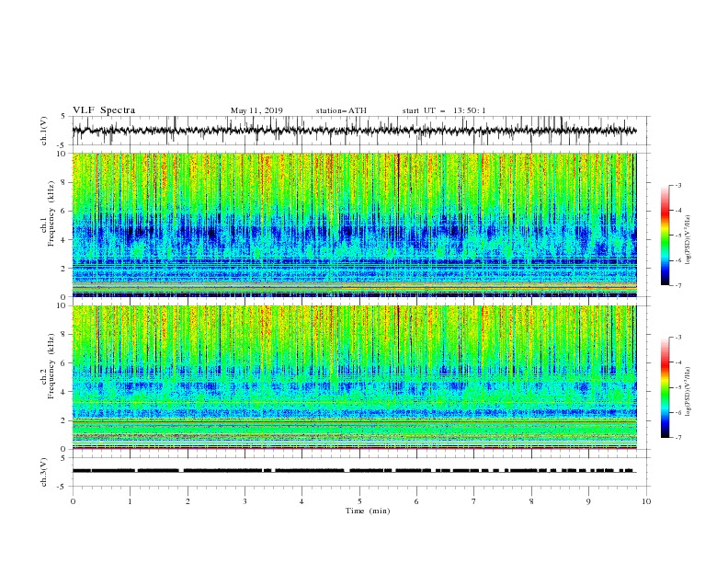Image resolution: width=728 pixels, height=563 pixels.
Task: Click inside the ch.2 spectrogram panel
Action: click(354, 377)
